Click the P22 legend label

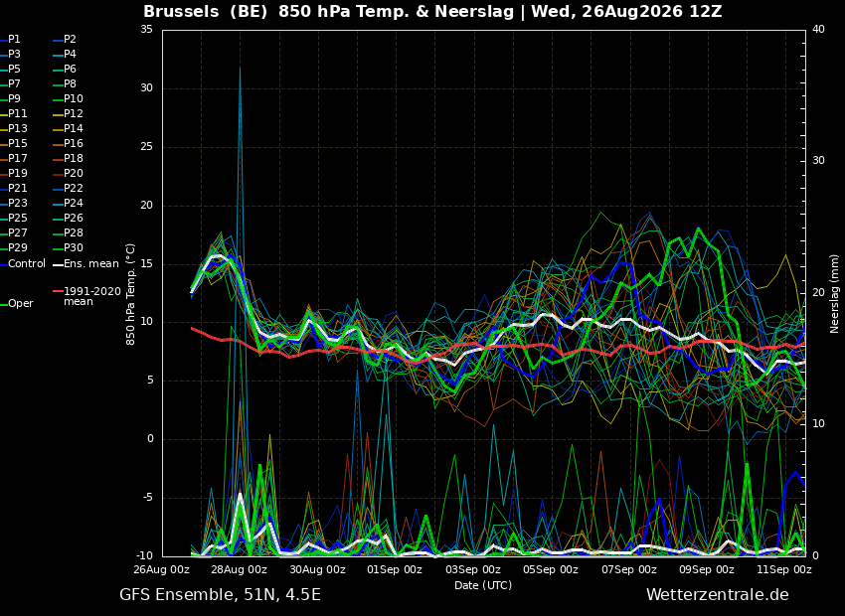click(74, 188)
